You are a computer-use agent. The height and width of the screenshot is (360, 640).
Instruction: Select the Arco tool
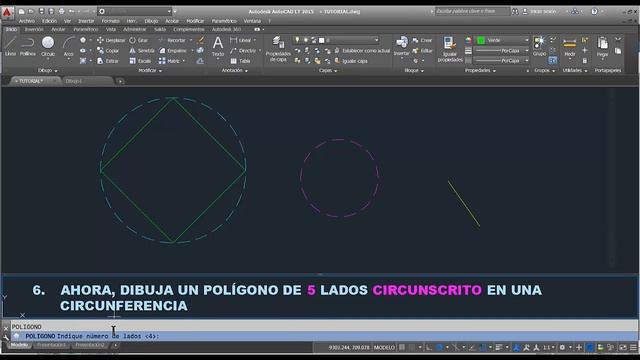[69, 46]
